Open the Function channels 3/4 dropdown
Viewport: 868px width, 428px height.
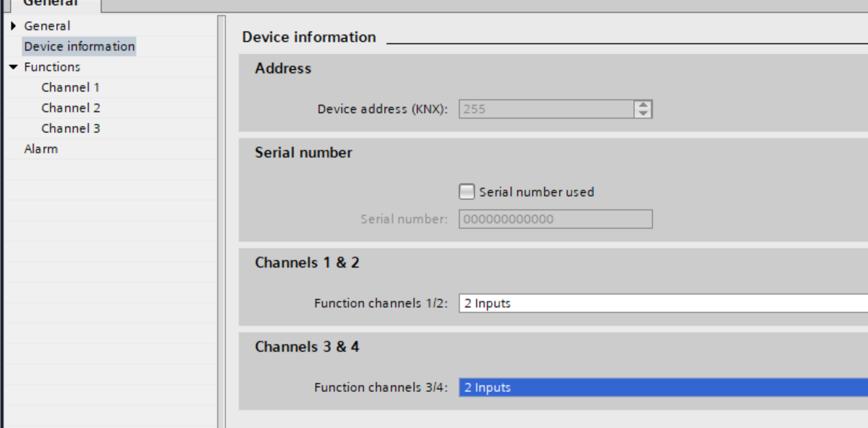[663, 388]
